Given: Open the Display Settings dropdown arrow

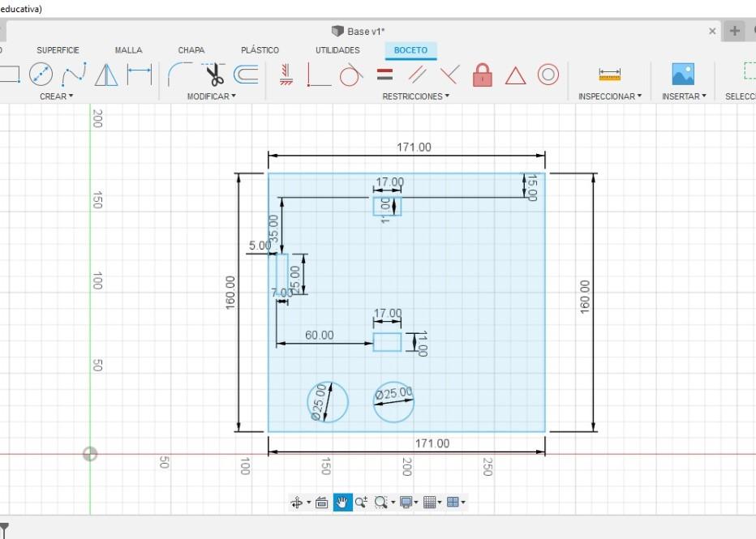Looking at the screenshot, I should (416, 503).
